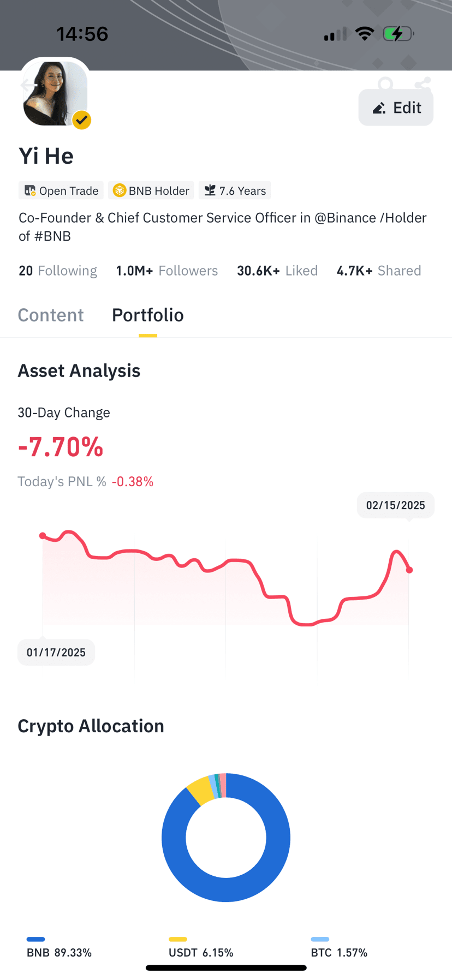Image resolution: width=452 pixels, height=980 pixels.
Task: Tap the share icon
Action: click(423, 83)
